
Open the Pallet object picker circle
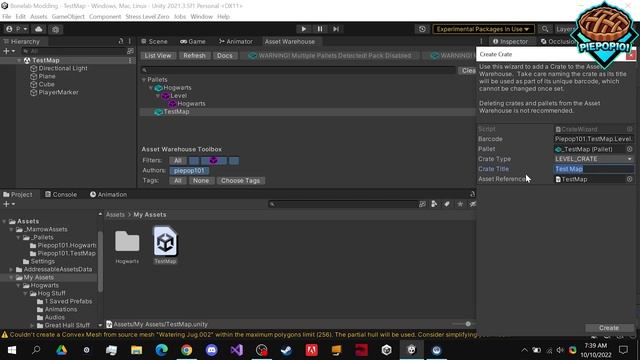coord(629,149)
